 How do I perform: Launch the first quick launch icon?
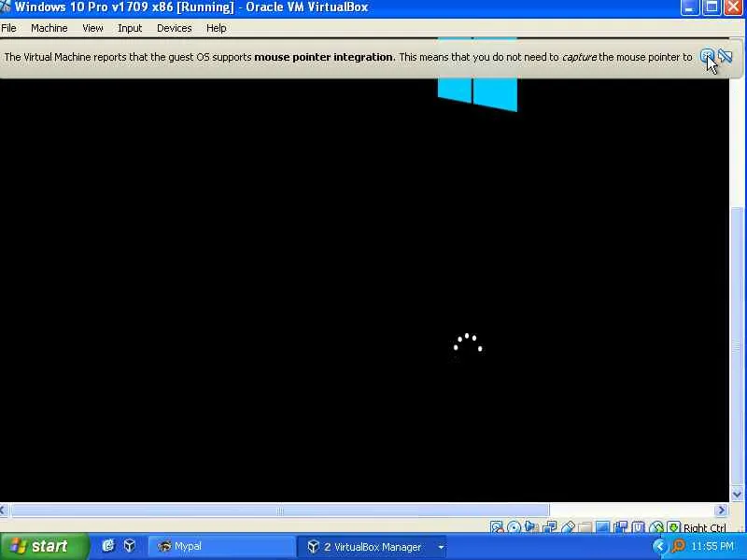tap(108, 546)
